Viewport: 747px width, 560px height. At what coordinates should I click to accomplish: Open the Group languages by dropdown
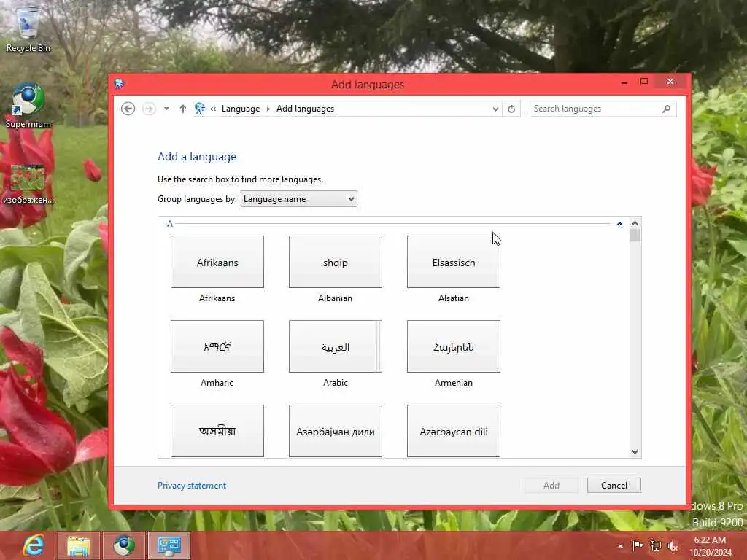pos(298,199)
